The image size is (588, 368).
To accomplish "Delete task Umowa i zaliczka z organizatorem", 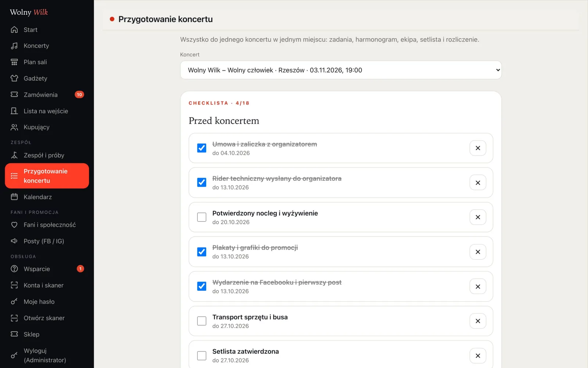I will [x=478, y=148].
